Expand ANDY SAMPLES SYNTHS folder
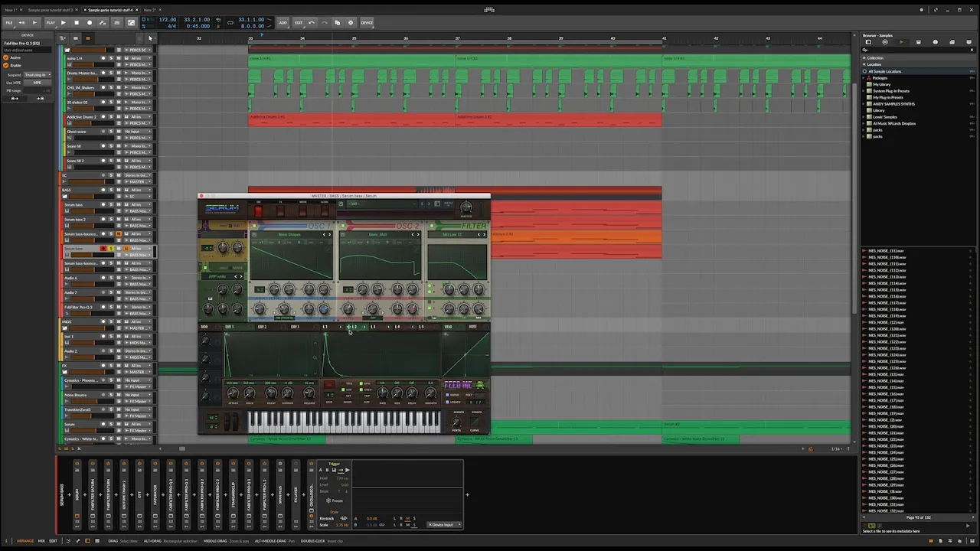Screen dimensions: 980x551 pyautogui.click(x=863, y=104)
